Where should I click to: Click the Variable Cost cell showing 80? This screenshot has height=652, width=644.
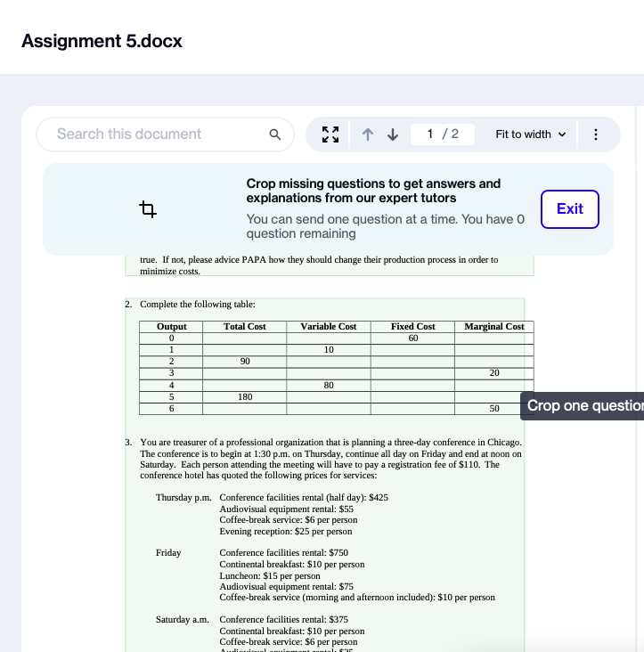point(329,385)
